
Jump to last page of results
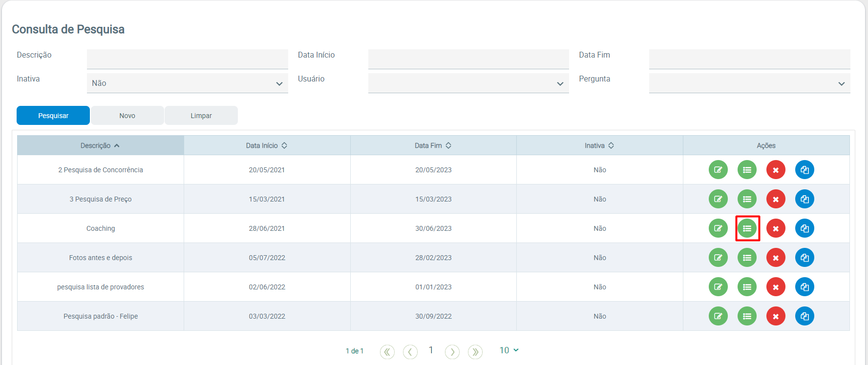pyautogui.click(x=475, y=351)
